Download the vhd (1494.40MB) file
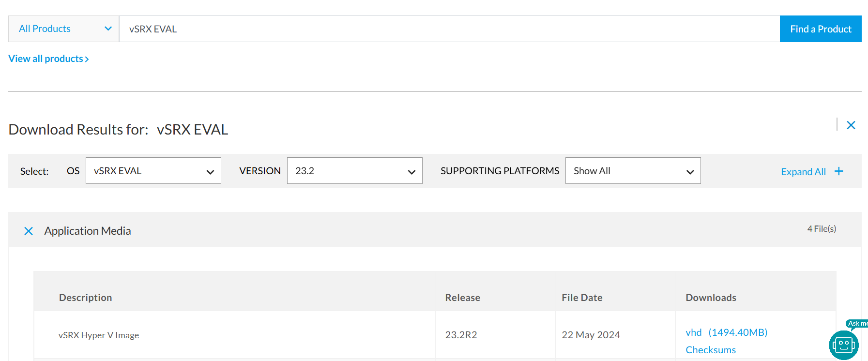 click(x=726, y=332)
